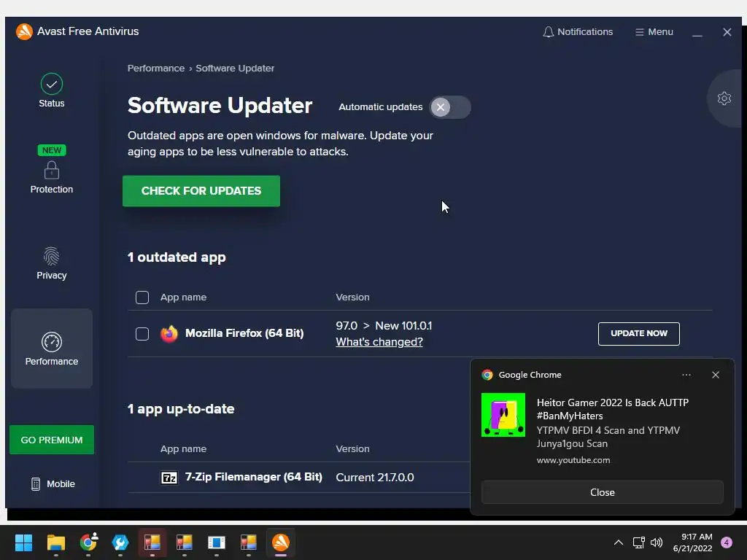This screenshot has height=560, width=747.
Task: Switch to Avast icon in taskbar
Action: click(x=281, y=542)
